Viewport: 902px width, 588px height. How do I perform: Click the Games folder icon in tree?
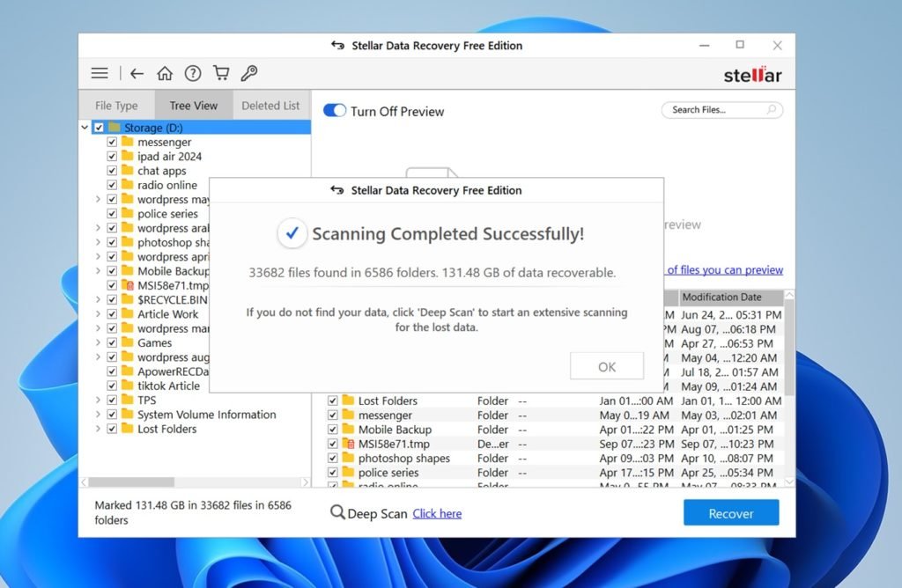click(128, 342)
